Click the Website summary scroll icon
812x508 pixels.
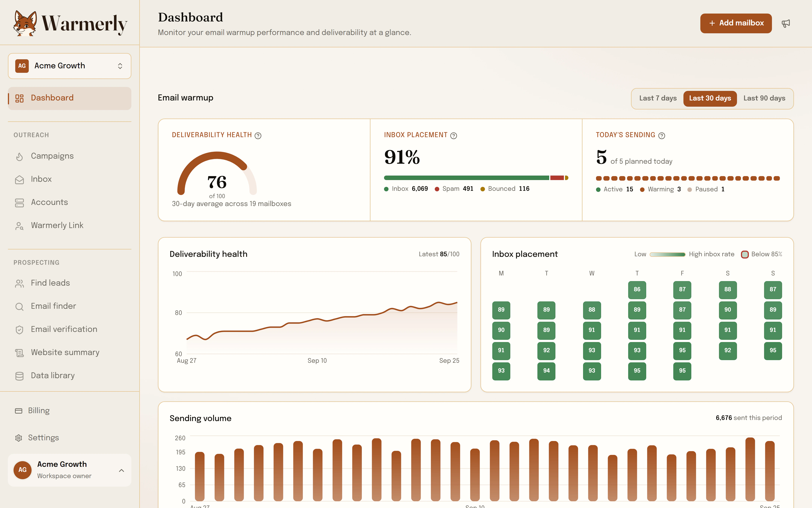(x=20, y=353)
